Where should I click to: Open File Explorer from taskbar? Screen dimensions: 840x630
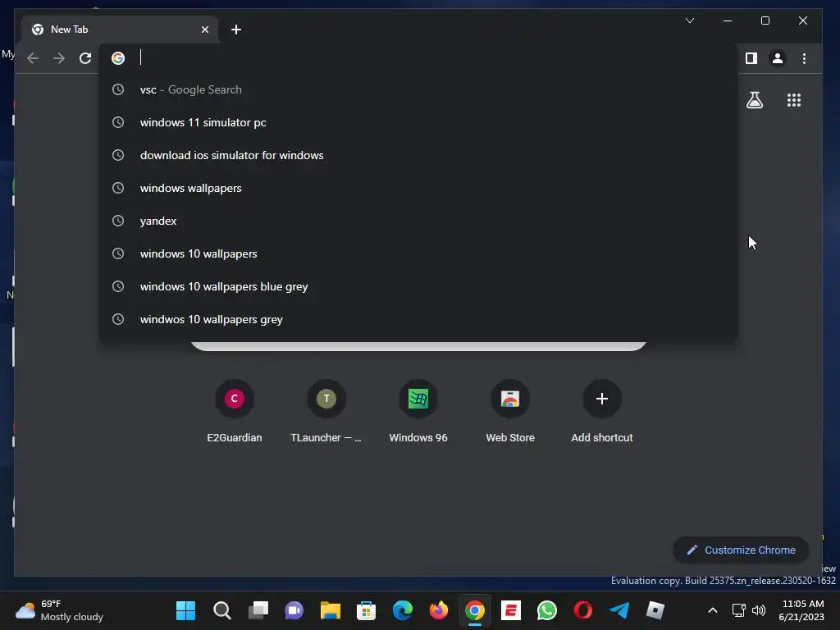[331, 610]
